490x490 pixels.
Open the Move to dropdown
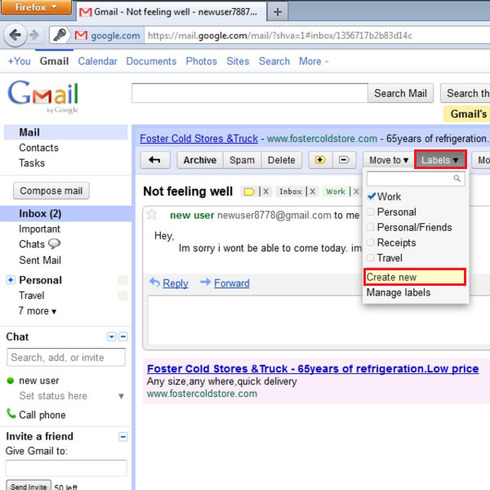coord(388,160)
